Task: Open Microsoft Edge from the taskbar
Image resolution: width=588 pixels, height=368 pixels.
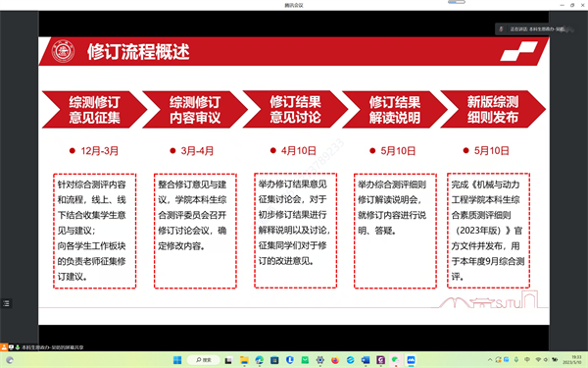Action: click(259, 360)
